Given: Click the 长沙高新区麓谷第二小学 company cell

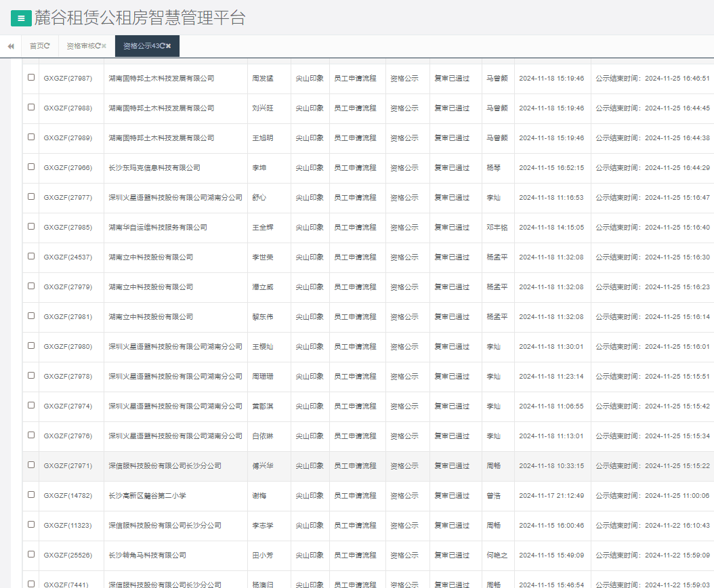Looking at the screenshot, I should click(x=147, y=496).
